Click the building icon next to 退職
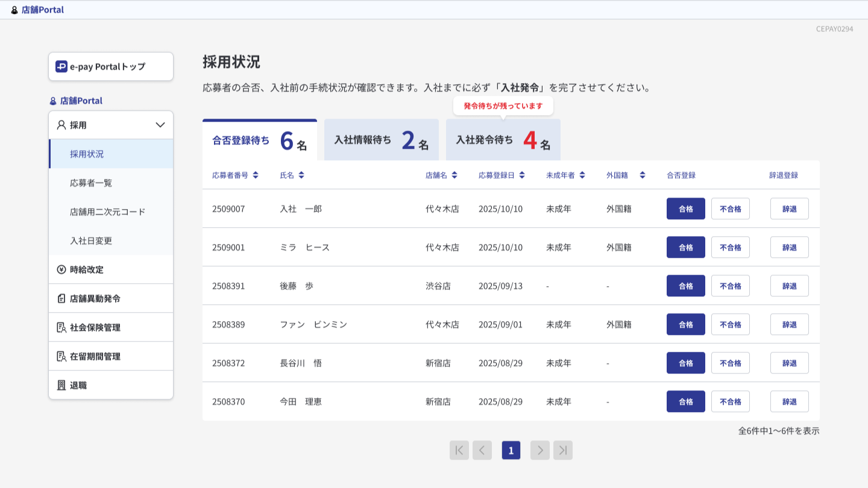The image size is (868, 488). (61, 385)
